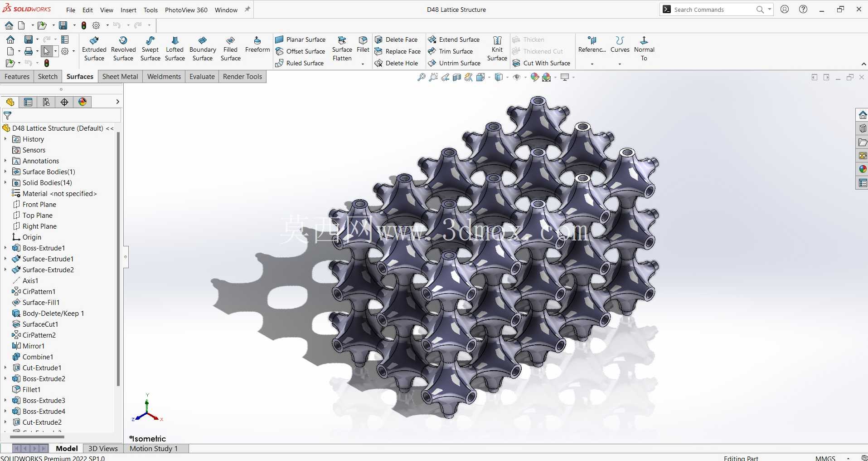Select the Extruded Surface tool
Image resolution: width=868 pixels, height=461 pixels.
pyautogui.click(x=94, y=49)
